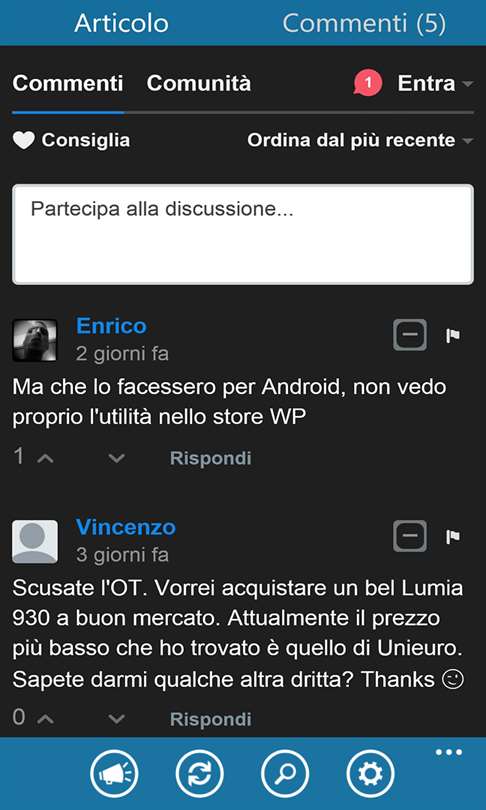Screen dimensions: 486x810
Task: Collapse Enrico's comment thread
Action: coord(410,335)
